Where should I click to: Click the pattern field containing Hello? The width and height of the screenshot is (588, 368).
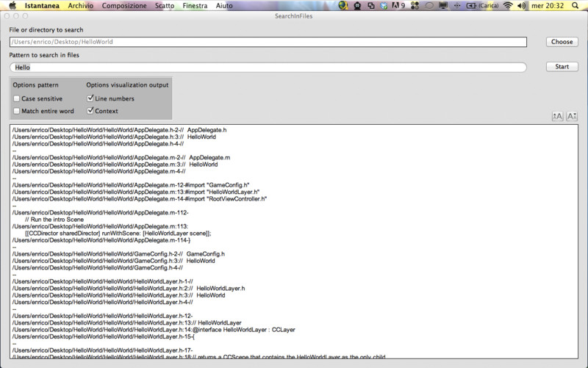[268, 68]
